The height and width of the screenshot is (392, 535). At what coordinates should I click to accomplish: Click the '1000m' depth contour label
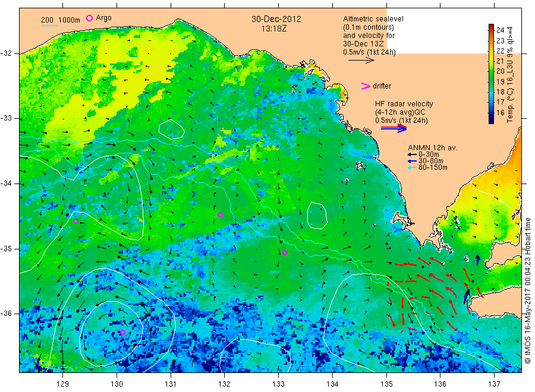click(x=70, y=20)
